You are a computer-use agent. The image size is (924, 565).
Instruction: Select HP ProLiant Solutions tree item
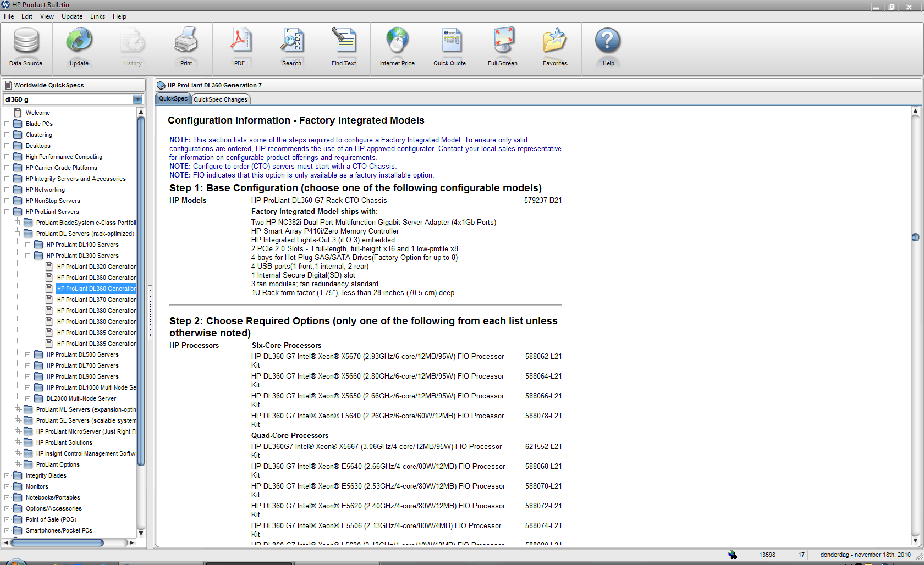64,442
